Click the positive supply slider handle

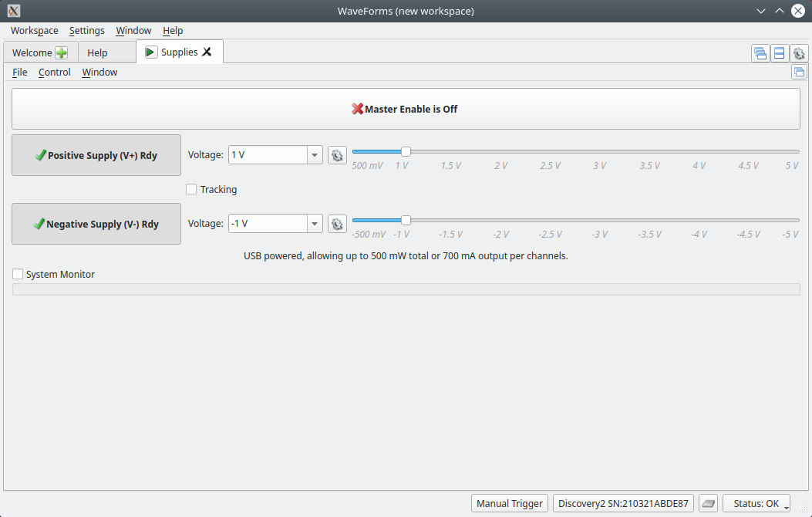click(x=406, y=151)
